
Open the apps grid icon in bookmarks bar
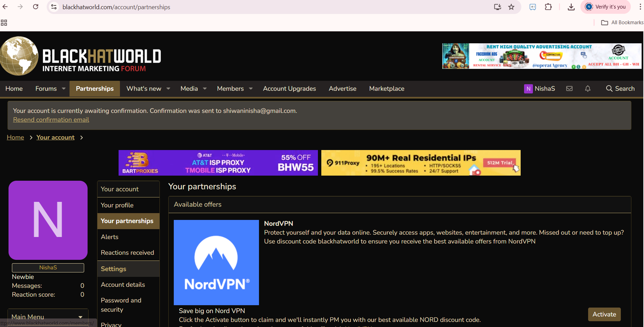click(4, 23)
